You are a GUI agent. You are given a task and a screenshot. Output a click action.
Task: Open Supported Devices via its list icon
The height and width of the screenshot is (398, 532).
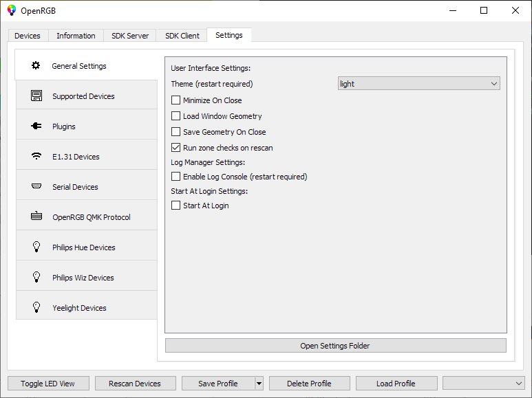point(36,96)
